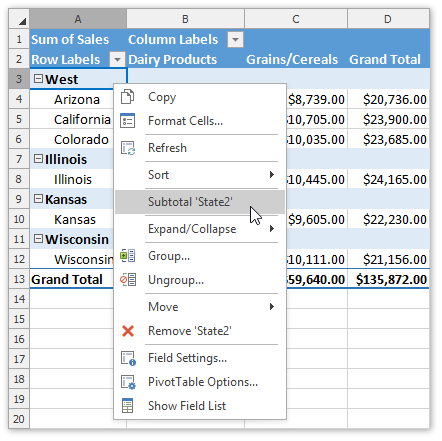
Task: Click the $20,736.00 cell
Action: 388,99
